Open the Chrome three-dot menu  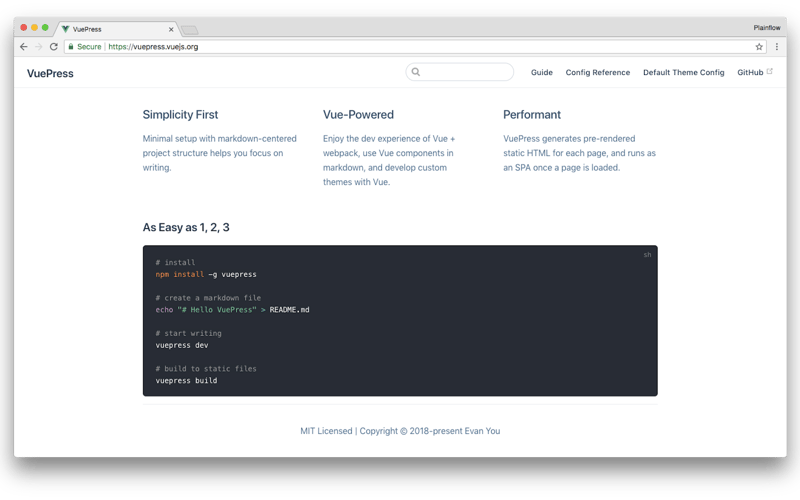point(777,46)
